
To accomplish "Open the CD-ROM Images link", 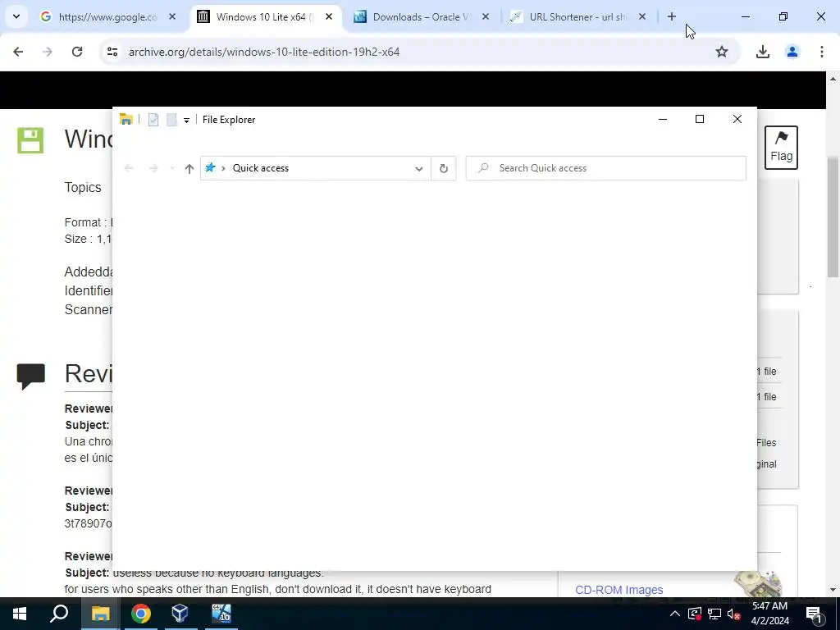I will [619, 590].
